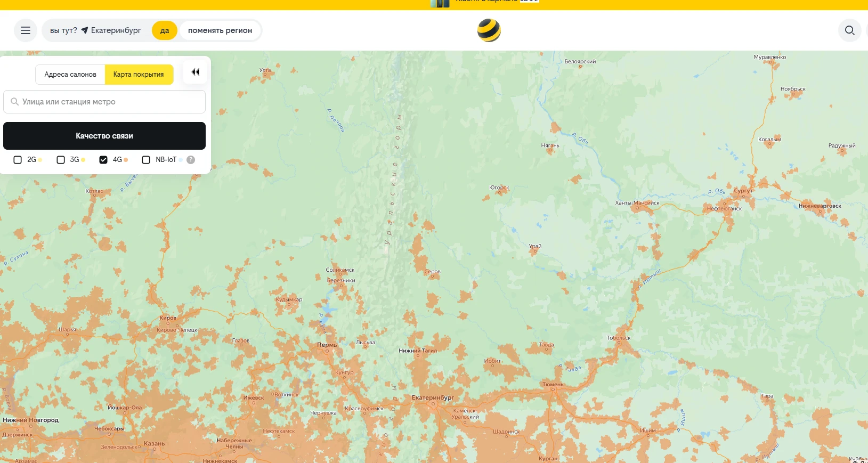
Task: Collapse the side panel with double-arrow icon
Action: 195,72
